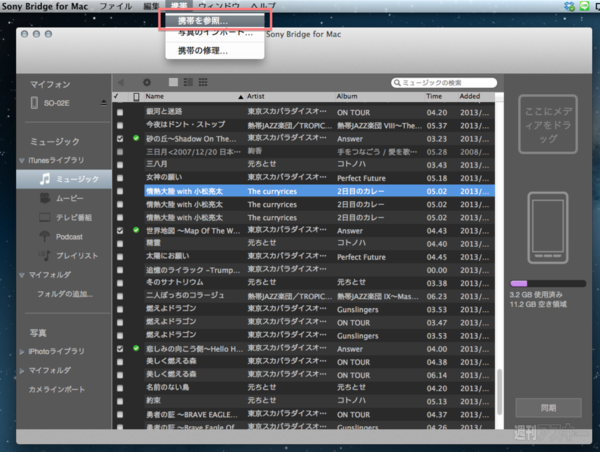Sort by the Artist column header

pyautogui.click(x=289, y=96)
